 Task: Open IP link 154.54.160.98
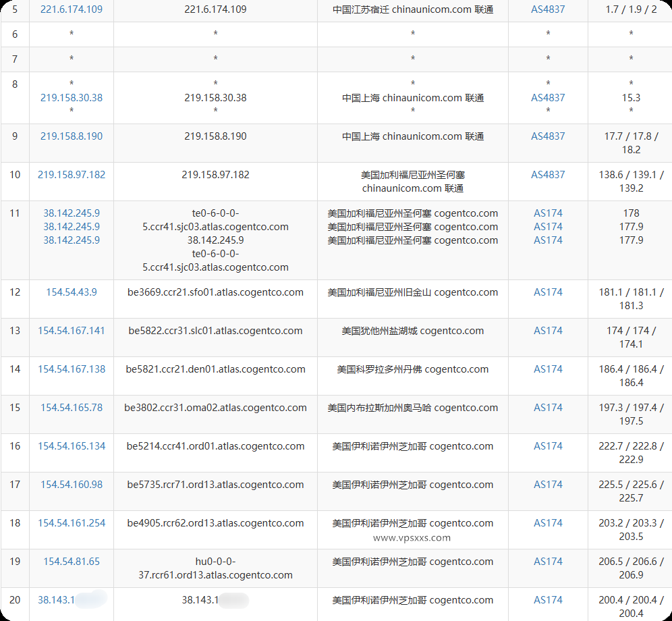[71, 485]
